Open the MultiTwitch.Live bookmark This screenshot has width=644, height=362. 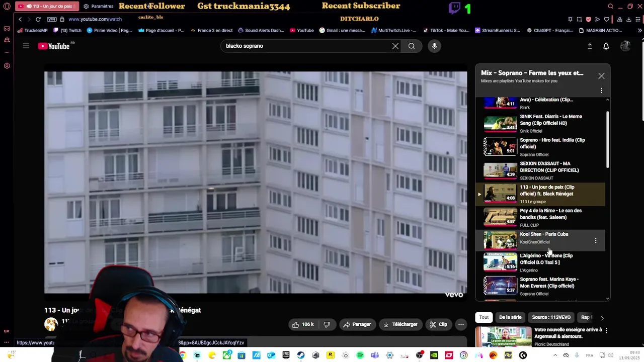coord(394,30)
